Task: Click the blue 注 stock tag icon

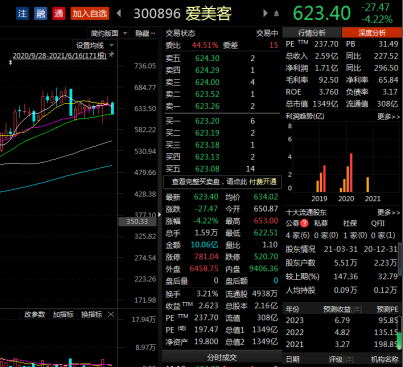Action: click(x=22, y=13)
